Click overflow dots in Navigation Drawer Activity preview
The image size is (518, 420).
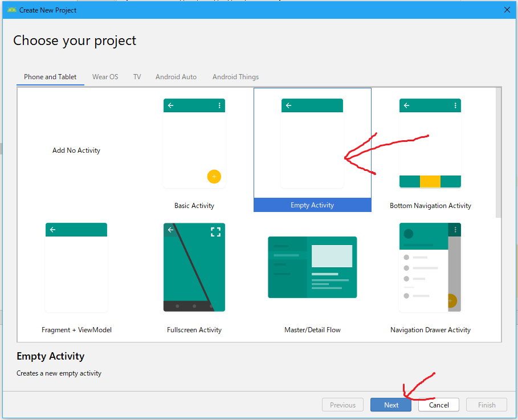455,230
